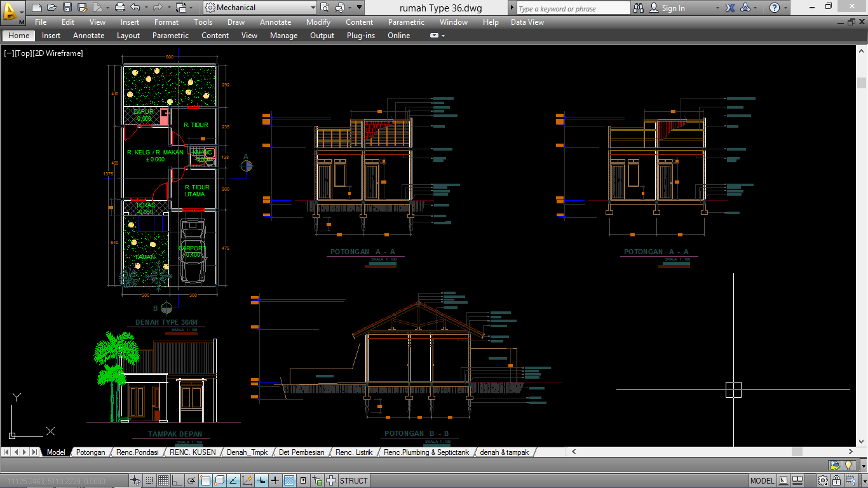868x488 pixels.
Task: Click the Autodesk Exchange X icon
Action: click(x=730, y=8)
